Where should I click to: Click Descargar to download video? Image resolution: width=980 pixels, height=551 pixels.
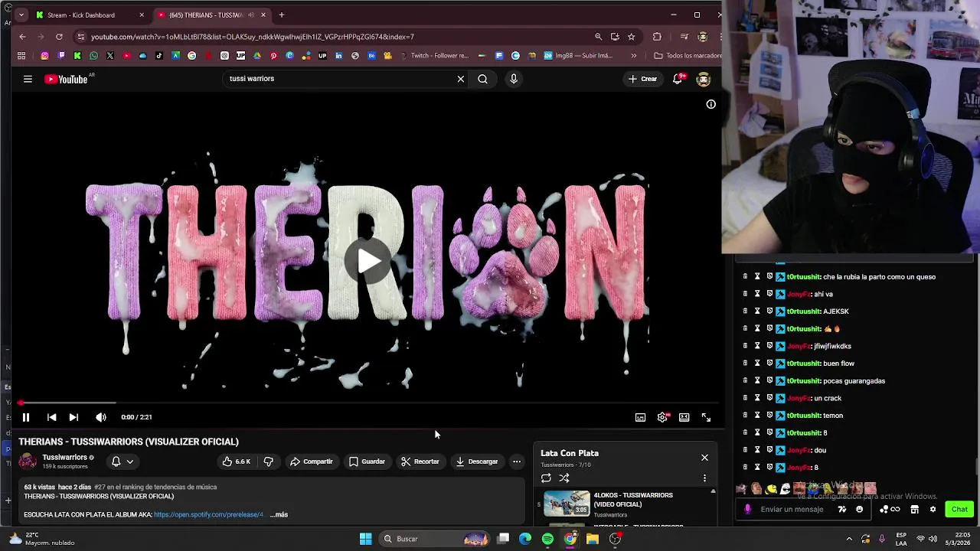476,461
